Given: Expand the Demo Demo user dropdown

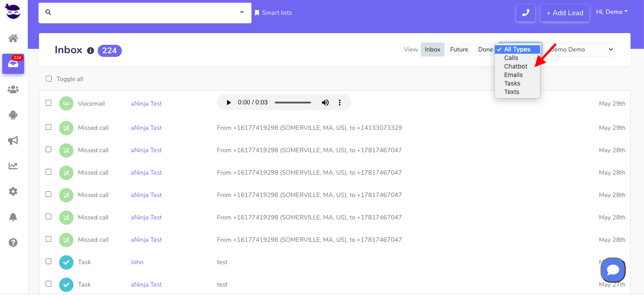Looking at the screenshot, I should (x=580, y=50).
